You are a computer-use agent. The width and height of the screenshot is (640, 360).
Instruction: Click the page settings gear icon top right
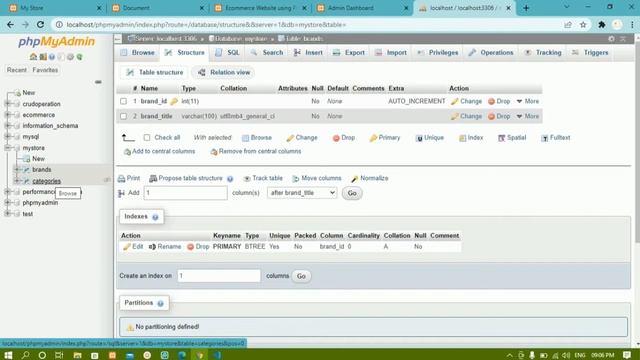click(611, 39)
